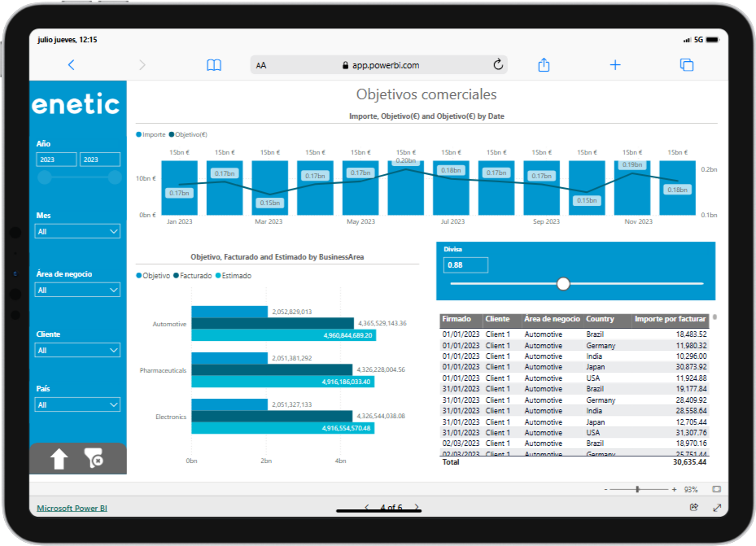Screen dimensions: 756x546
Task: Click Germany in the 11,980.32 row
Action: (601, 346)
